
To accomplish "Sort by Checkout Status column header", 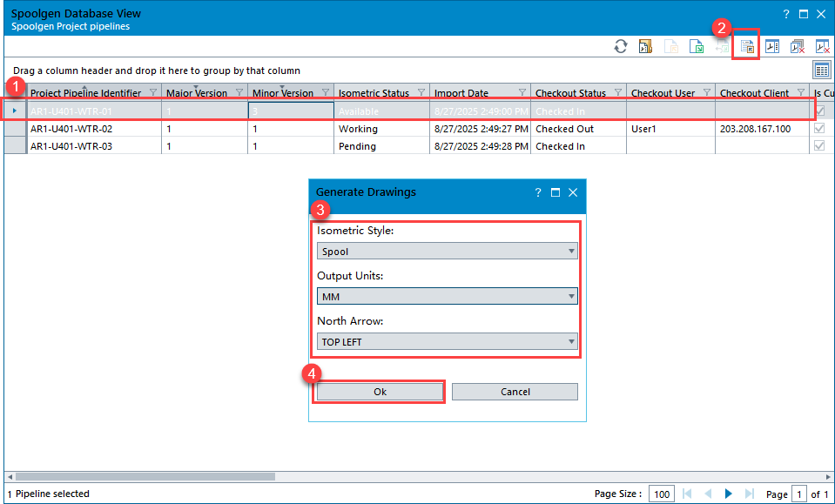I will [570, 93].
